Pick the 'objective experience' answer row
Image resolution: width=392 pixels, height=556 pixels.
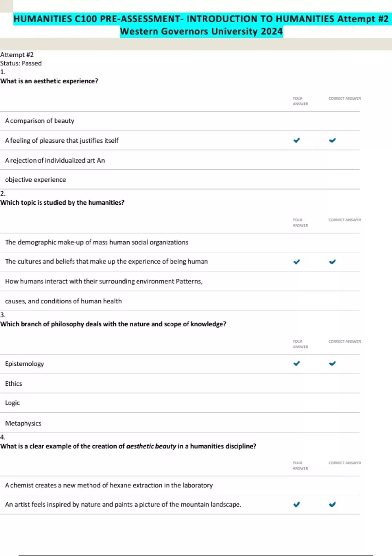click(x=35, y=180)
